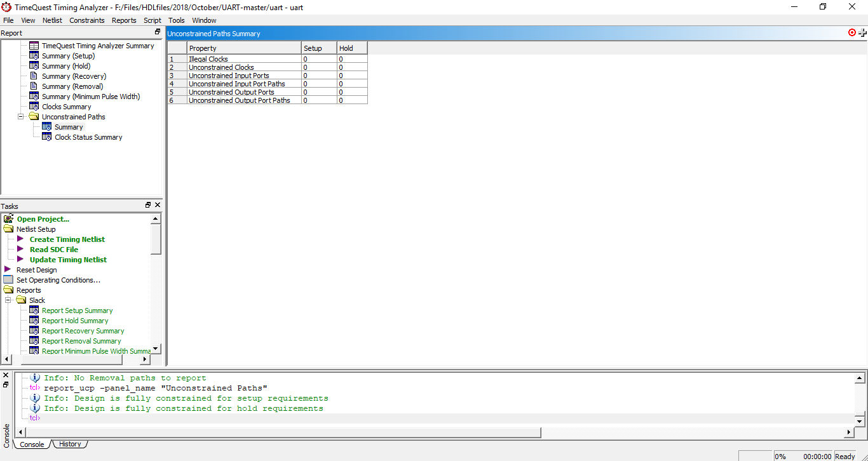Click the Report Recovery Summary icon
This screenshot has height=461, width=868.
point(34,331)
